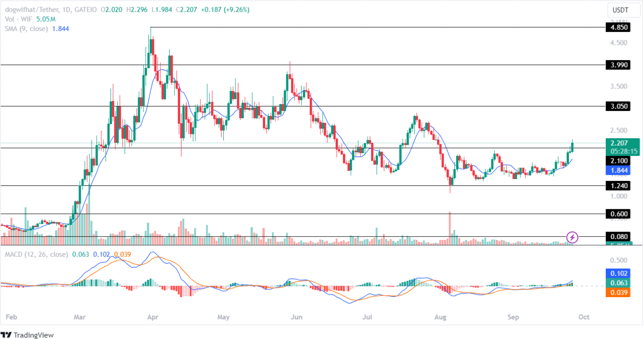This screenshot has height=339, width=644.
Task: Click the MACD (12, 26, close) legend
Action: [x=36, y=255]
